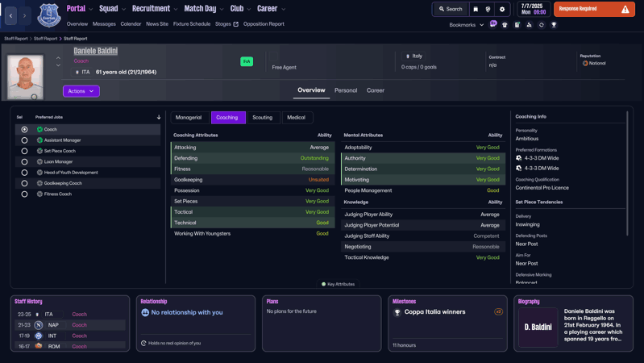Viewport: 644px width, 363px height.
Task: Click the relationship face icon
Action: pyautogui.click(x=145, y=312)
